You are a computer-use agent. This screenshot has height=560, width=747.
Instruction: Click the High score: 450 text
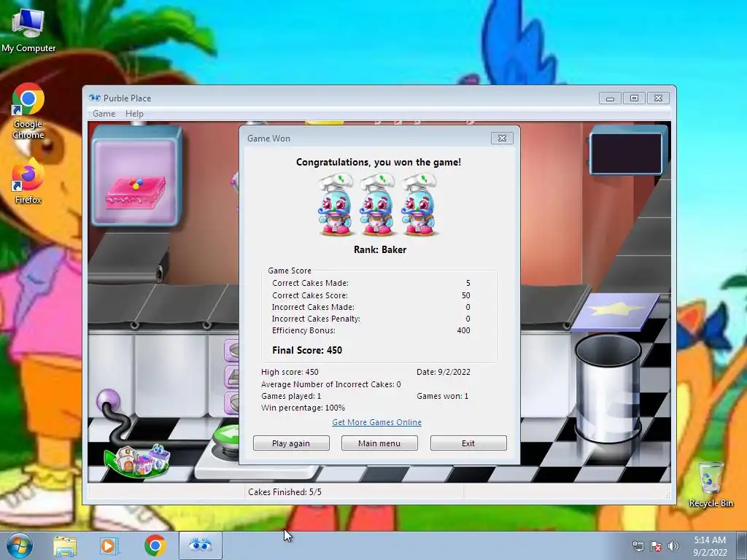tap(290, 372)
